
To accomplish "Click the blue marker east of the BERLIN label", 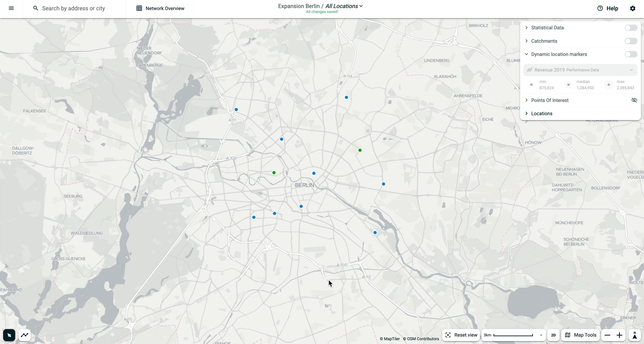I will [383, 184].
